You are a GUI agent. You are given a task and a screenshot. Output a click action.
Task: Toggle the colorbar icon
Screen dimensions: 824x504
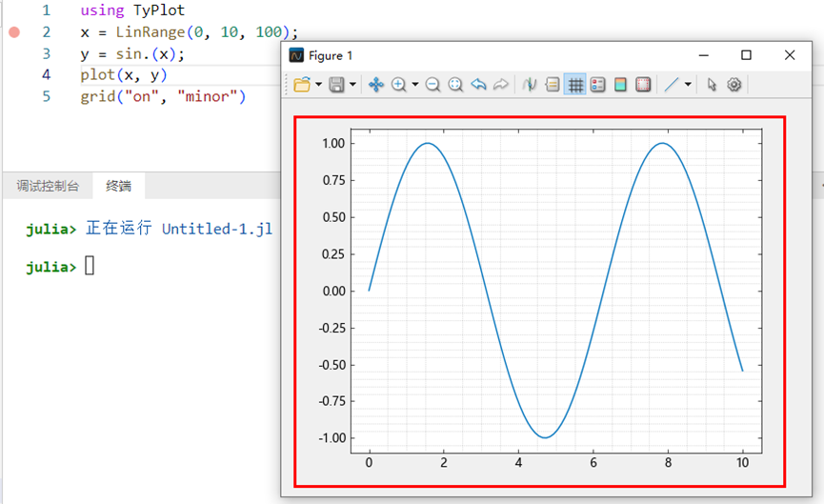coord(620,85)
